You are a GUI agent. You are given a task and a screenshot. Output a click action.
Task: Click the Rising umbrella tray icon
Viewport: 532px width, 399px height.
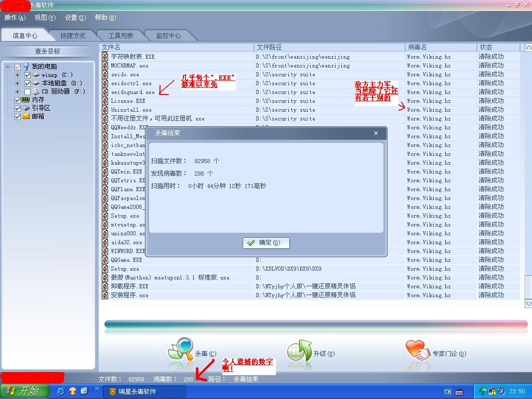pos(483,391)
